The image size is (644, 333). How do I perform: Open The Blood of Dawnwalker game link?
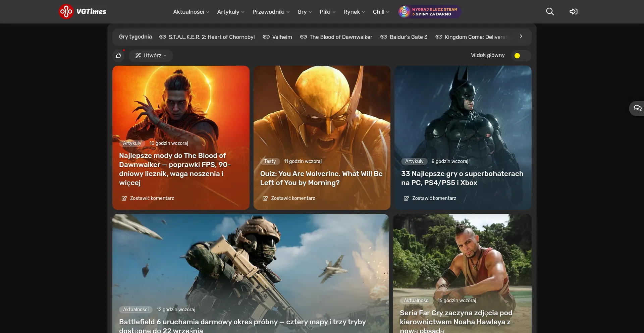coord(341,37)
